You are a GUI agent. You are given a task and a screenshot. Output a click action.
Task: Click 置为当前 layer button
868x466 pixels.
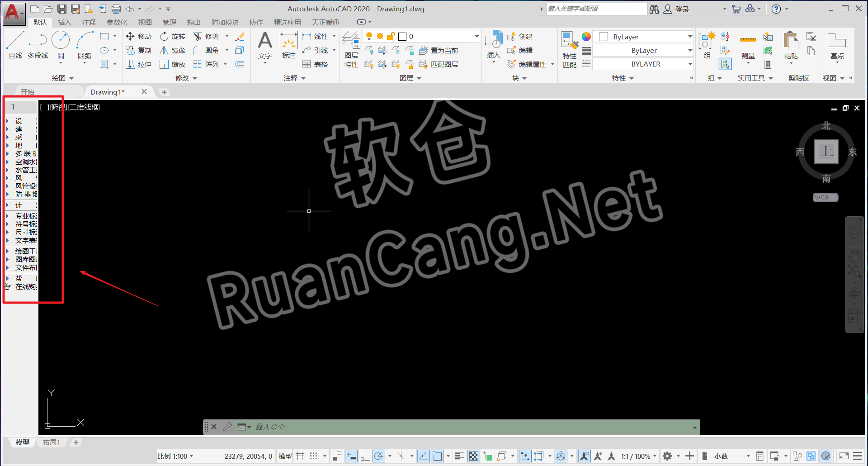pyautogui.click(x=439, y=50)
